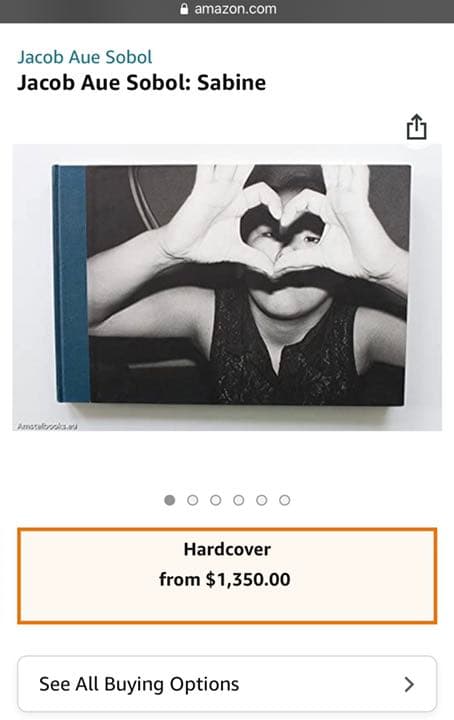Select the last image carousel dot
Screen dimensions: 454x720
click(285, 500)
